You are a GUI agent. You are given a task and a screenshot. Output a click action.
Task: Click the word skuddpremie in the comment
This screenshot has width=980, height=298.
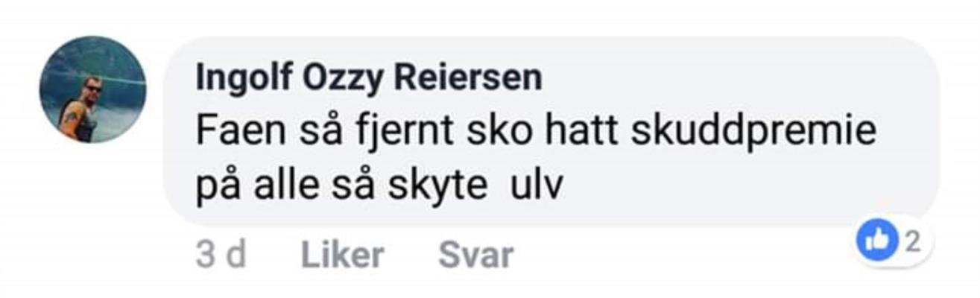[x=753, y=133]
